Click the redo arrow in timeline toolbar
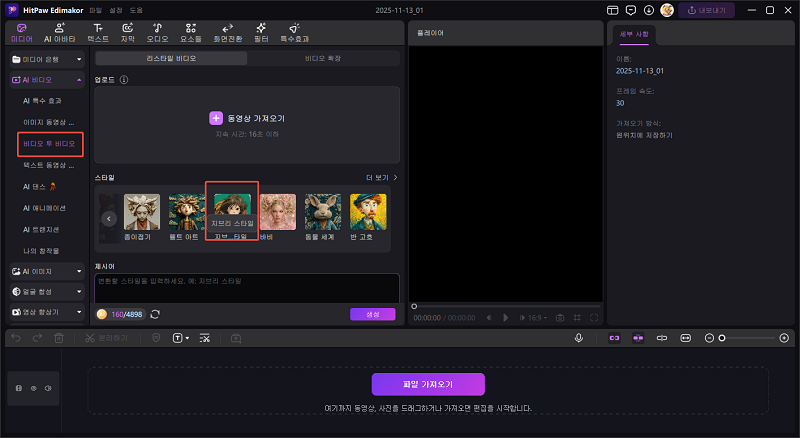Image resolution: width=800 pixels, height=438 pixels. click(37, 338)
